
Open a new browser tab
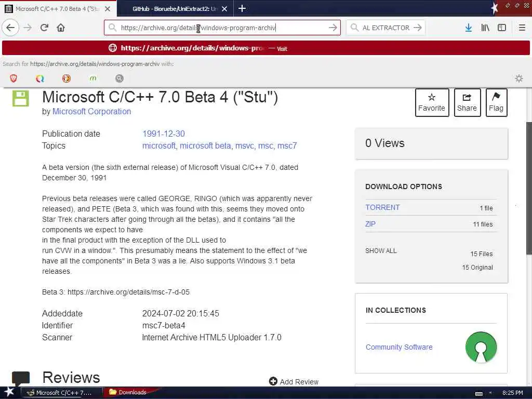242,8
